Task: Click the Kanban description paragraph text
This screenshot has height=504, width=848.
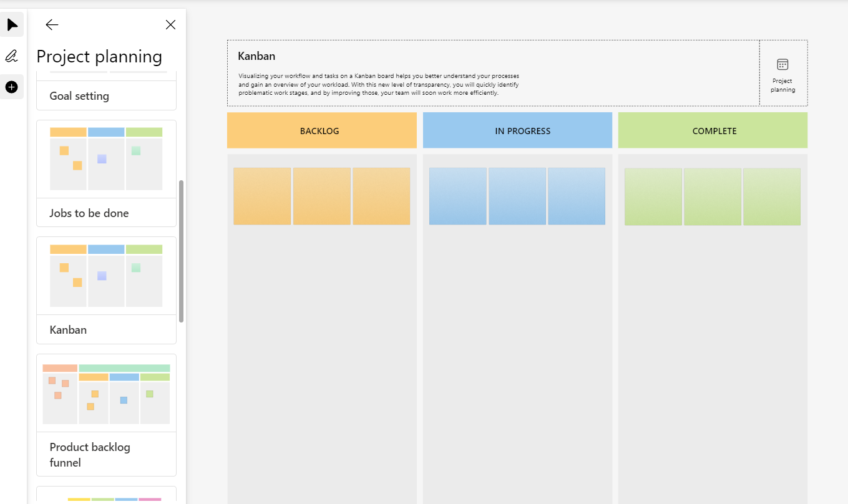Action: pos(378,84)
